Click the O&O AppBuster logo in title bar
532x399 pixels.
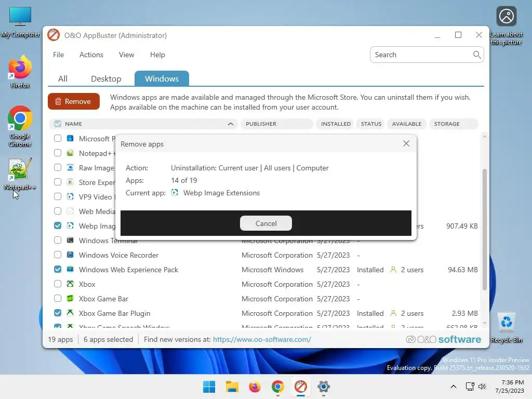[x=54, y=35]
